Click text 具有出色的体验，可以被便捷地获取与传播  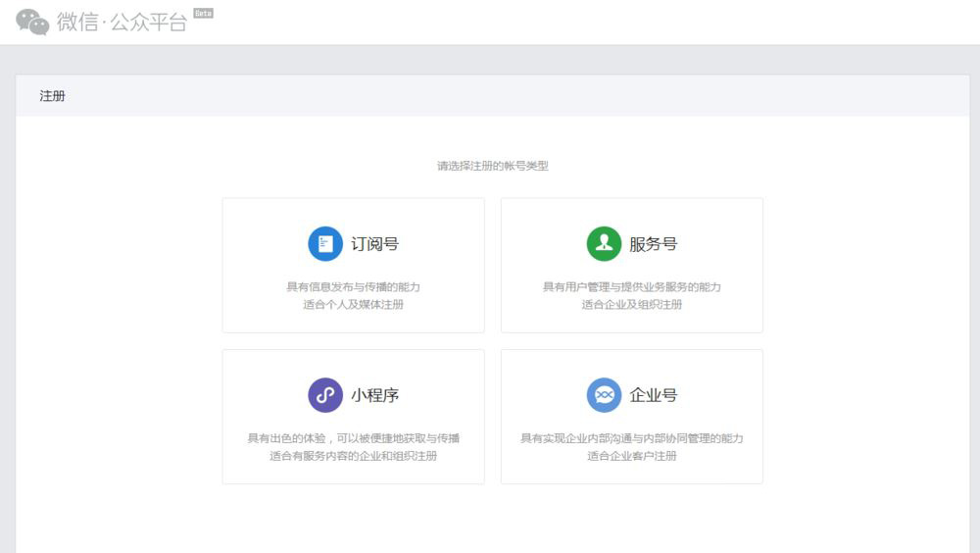click(353, 438)
